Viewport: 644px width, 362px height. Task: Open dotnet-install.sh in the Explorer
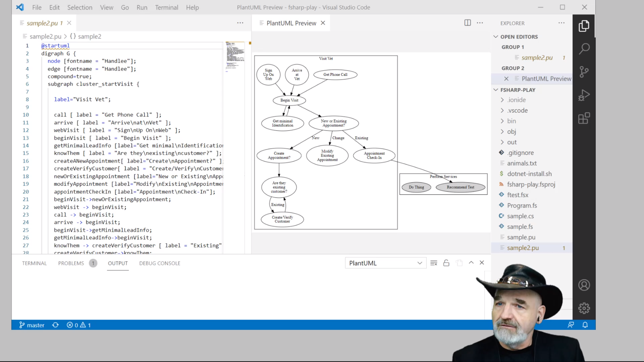(529, 174)
